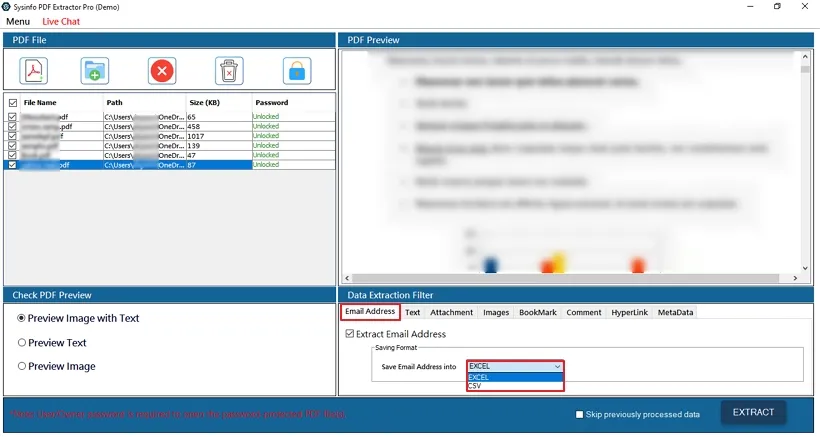Click the Add PDF file icon
The width and height of the screenshot is (820, 437).
tap(34, 71)
